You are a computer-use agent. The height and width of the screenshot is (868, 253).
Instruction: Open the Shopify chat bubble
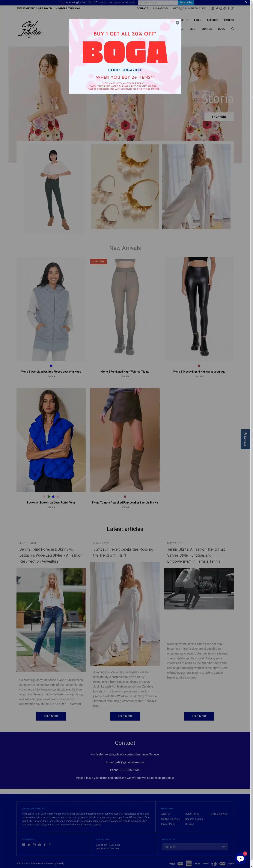pyautogui.click(x=240, y=858)
